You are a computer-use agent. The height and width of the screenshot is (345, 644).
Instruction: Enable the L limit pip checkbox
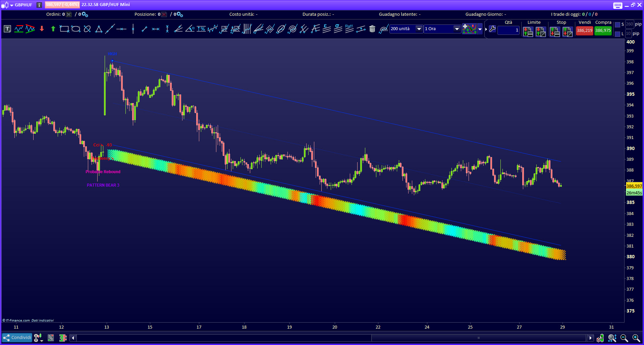(618, 34)
